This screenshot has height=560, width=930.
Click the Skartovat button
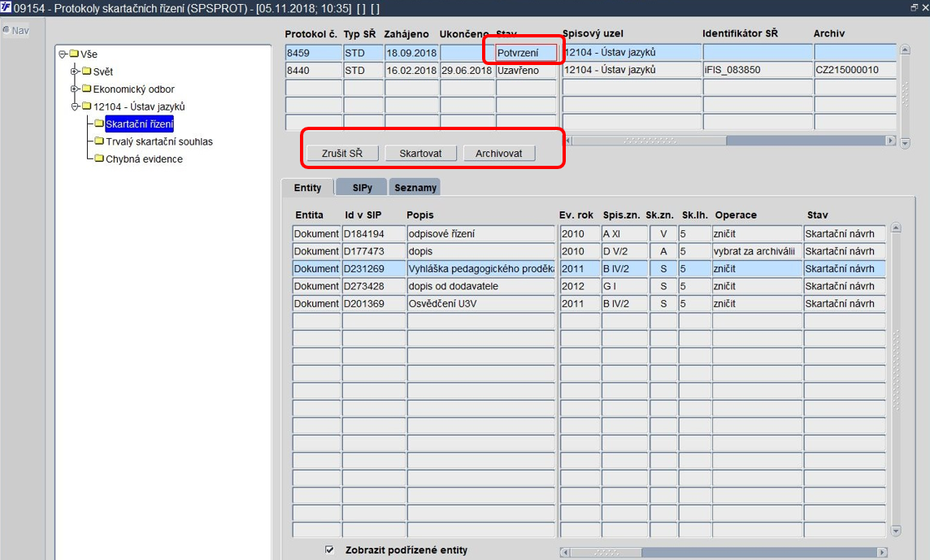pos(420,153)
